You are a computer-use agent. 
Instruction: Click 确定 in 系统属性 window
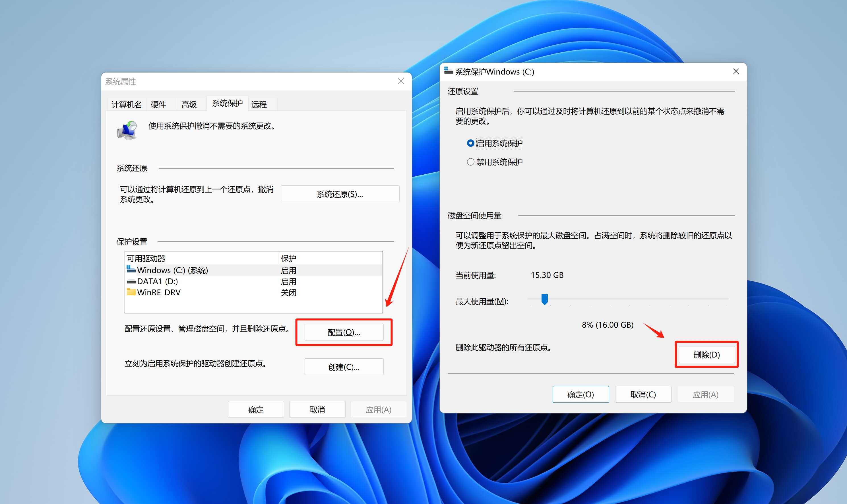[256, 410]
